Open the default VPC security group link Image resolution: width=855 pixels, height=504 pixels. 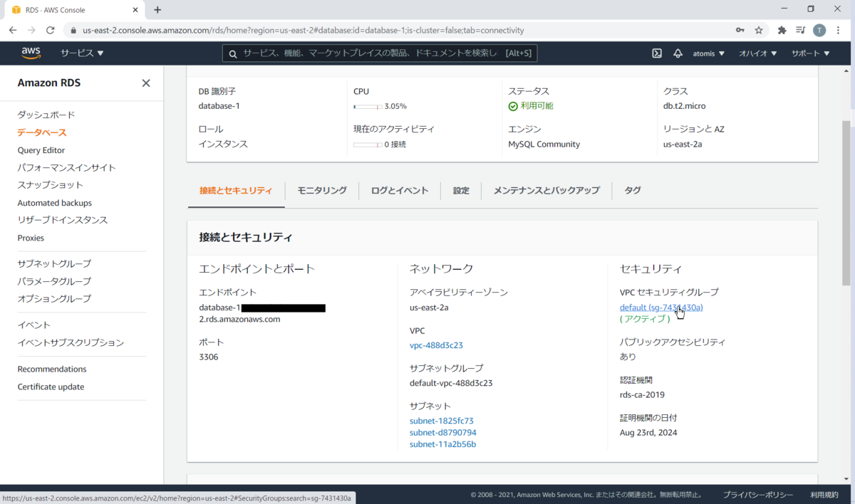pos(660,307)
